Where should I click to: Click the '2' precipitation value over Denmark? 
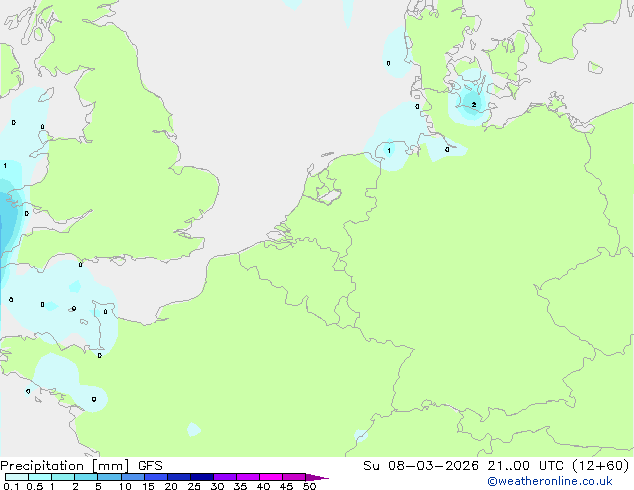[474, 105]
